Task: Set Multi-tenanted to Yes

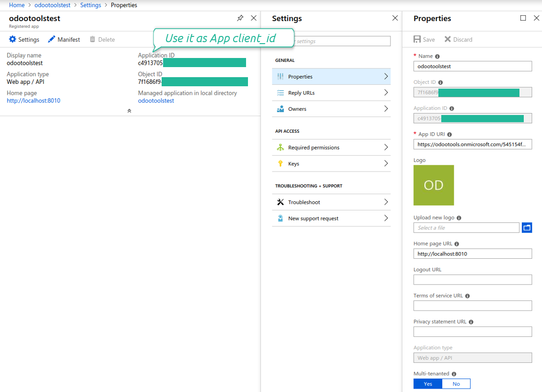Action: pyautogui.click(x=428, y=384)
